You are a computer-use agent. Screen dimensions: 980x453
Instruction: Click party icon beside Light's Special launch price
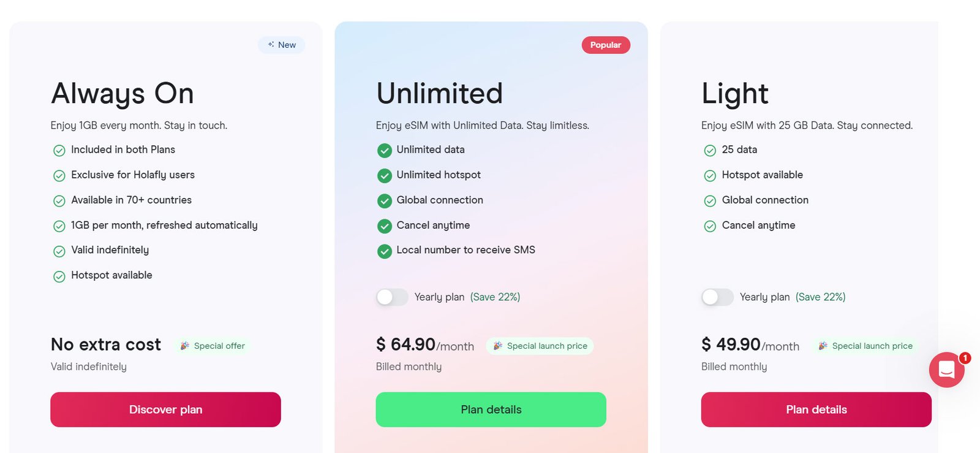(823, 346)
